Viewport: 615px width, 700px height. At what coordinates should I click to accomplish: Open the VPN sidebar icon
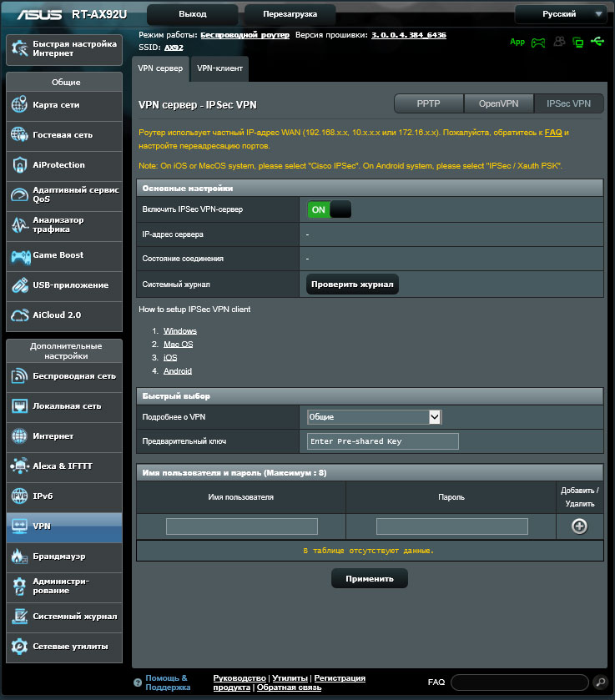tap(19, 526)
